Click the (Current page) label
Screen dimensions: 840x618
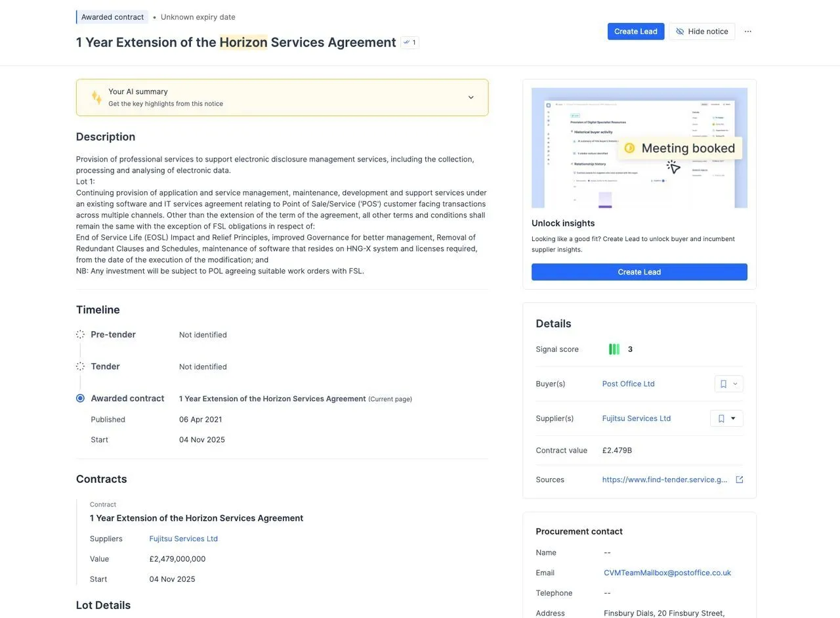390,399
